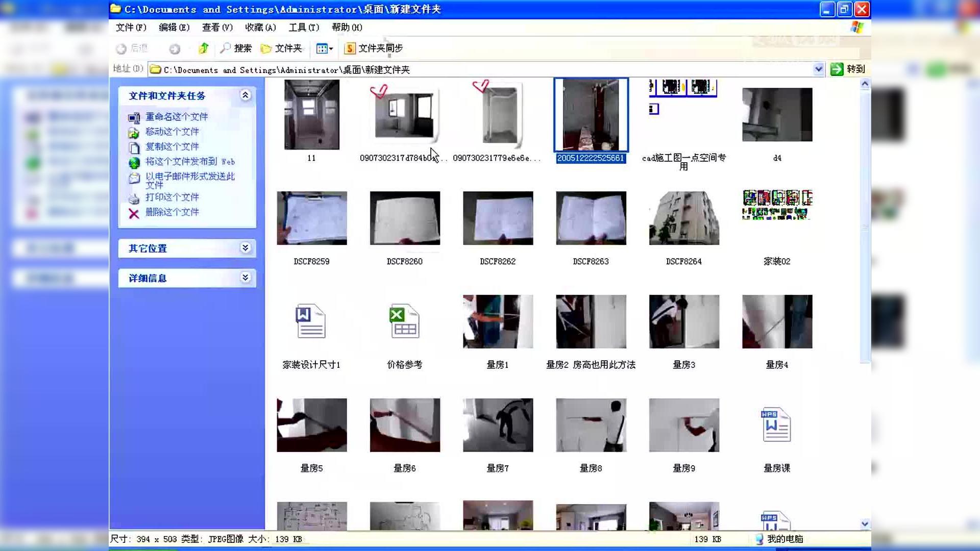Click the 以电子邮件形式发送此文件 email icon
Screen dimensions: 980x551
point(134,179)
